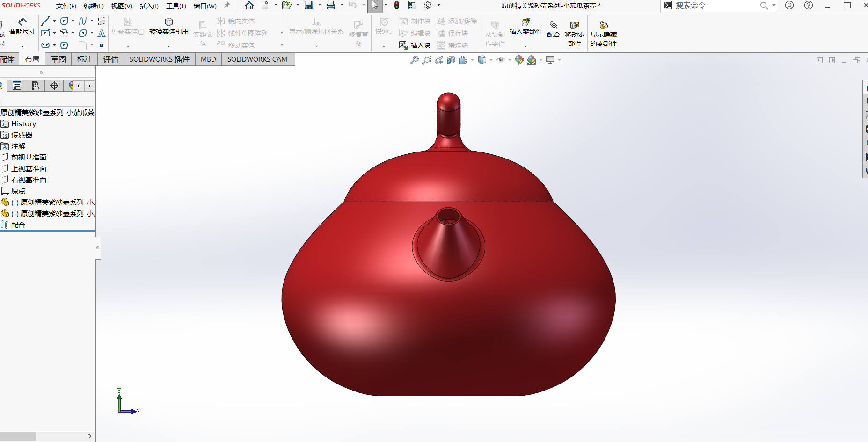
Task: Click Show Hidden Components (显示隐藏的零部件)
Action: [x=604, y=34]
